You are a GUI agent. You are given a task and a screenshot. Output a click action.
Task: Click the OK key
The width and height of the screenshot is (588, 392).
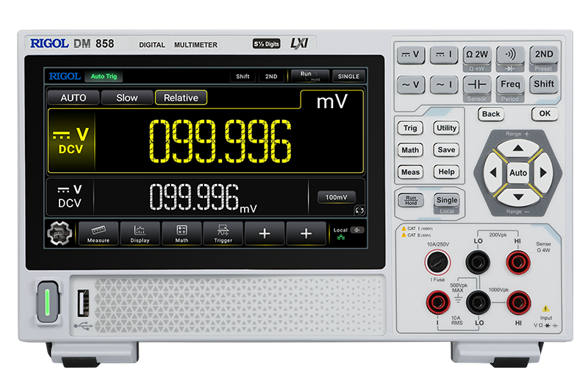tap(545, 114)
